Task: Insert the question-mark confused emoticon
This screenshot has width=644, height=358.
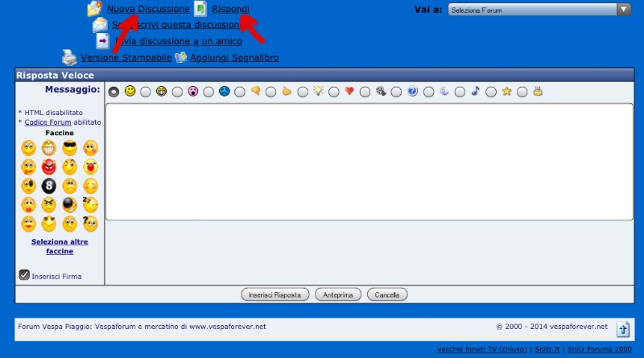Action: pos(90,224)
